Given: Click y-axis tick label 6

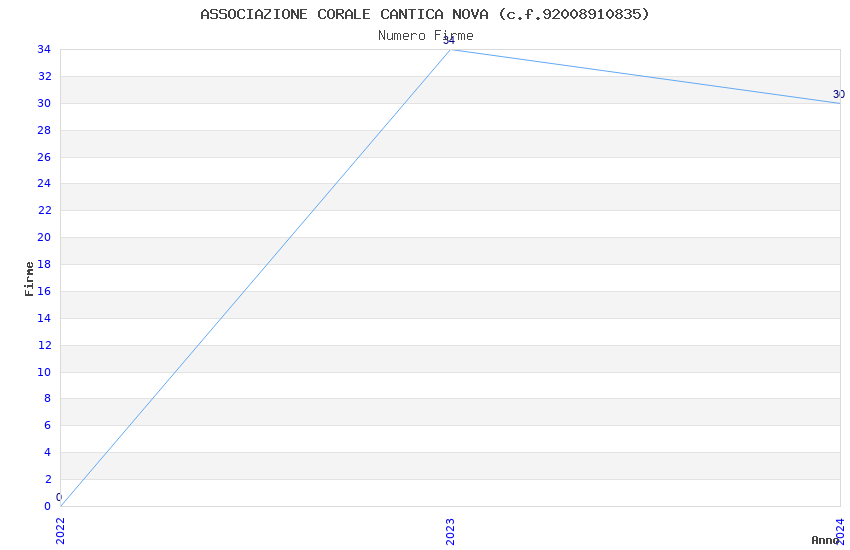Looking at the screenshot, I should pos(48,425).
